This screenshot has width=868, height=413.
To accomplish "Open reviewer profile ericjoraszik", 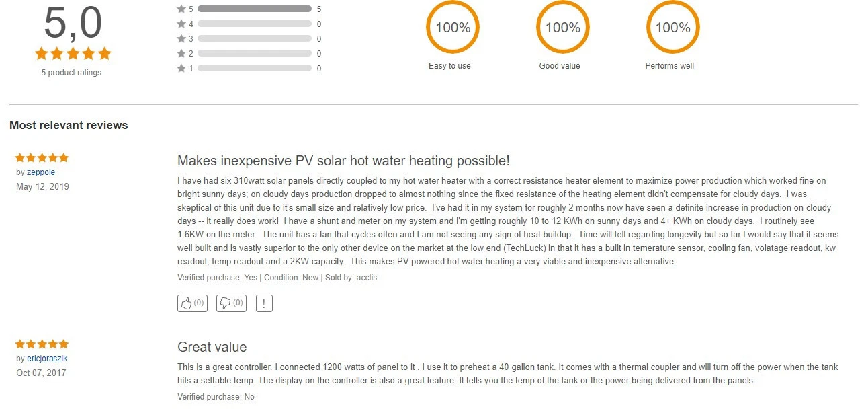I will coord(47,359).
